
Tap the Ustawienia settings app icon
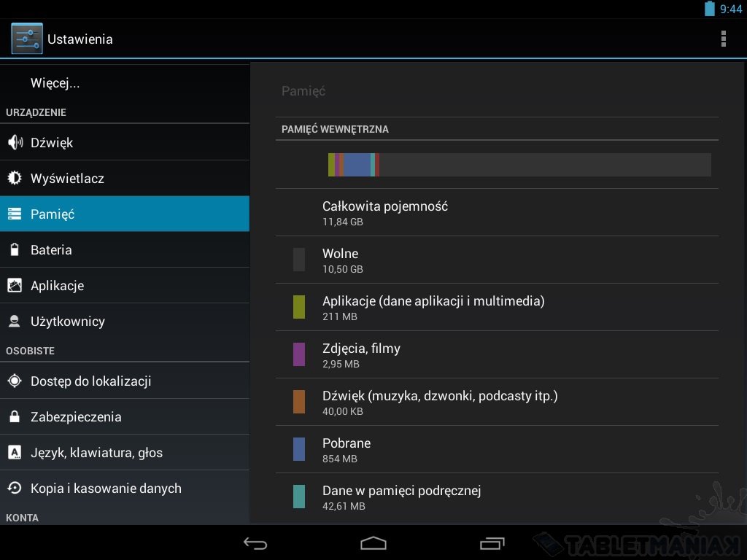tap(27, 39)
